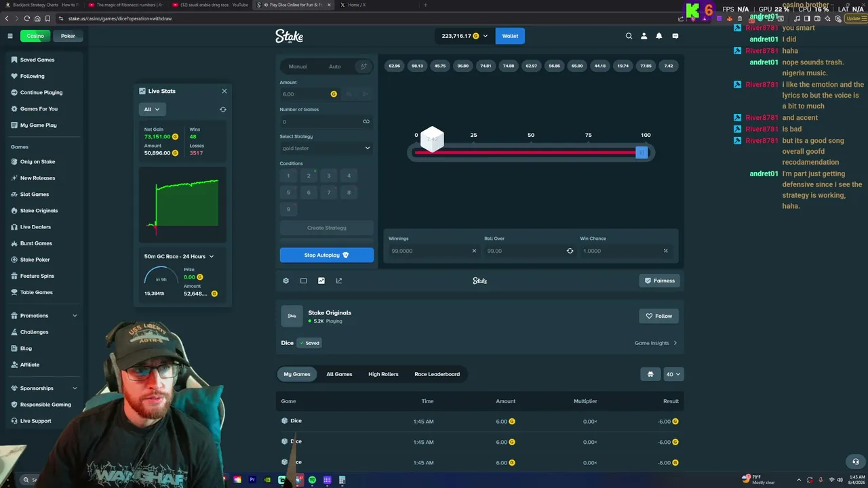Open Saved Games in the sidebar

point(37,60)
